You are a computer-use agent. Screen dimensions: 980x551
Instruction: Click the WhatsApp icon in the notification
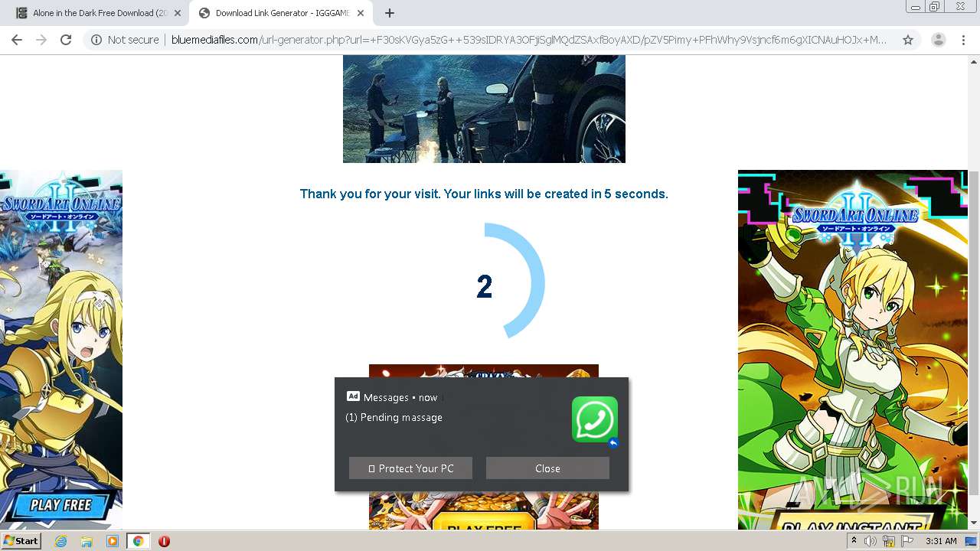click(x=595, y=419)
